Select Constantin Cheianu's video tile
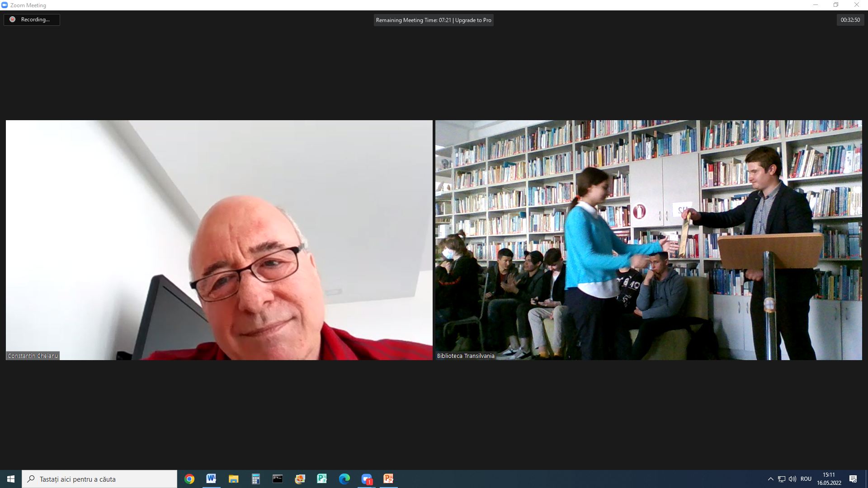The width and height of the screenshot is (868, 488). (x=219, y=240)
